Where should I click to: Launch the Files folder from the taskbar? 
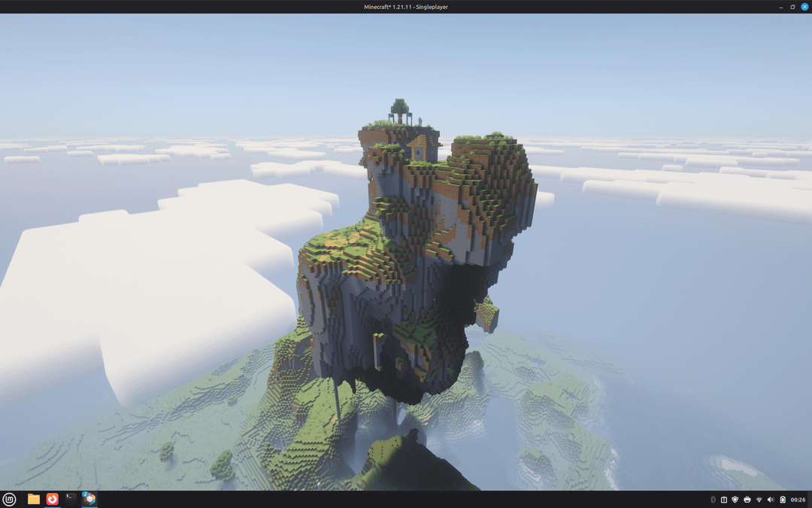(34, 499)
